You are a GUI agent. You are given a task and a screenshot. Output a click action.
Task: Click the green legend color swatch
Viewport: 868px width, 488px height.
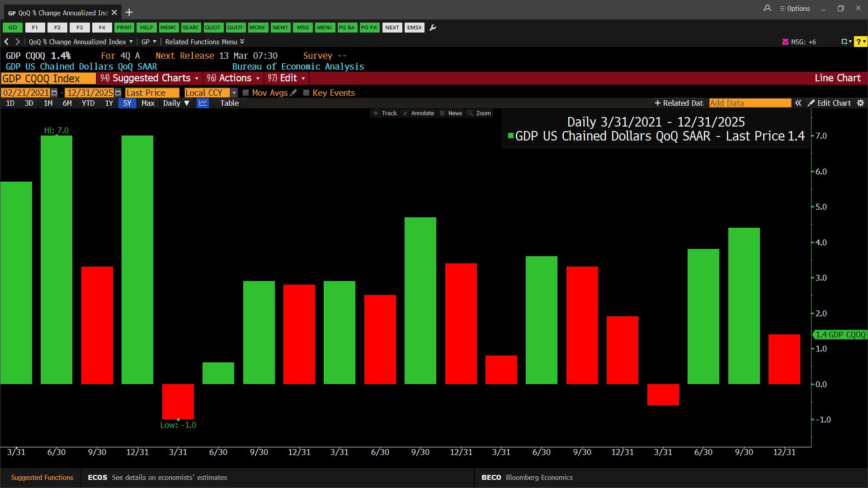point(510,136)
